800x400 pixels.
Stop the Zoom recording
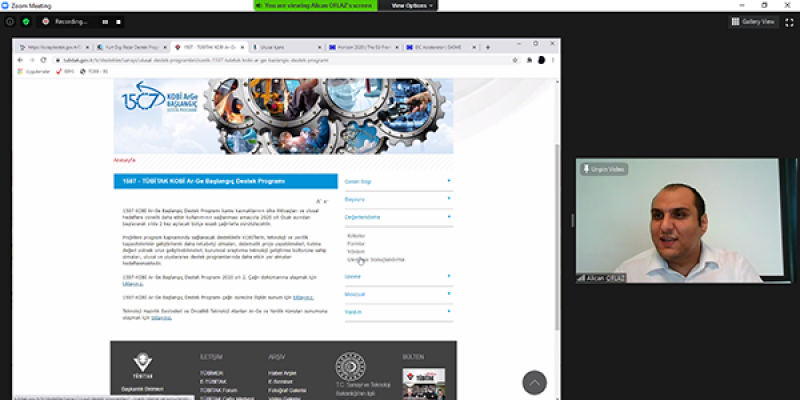click(118, 22)
